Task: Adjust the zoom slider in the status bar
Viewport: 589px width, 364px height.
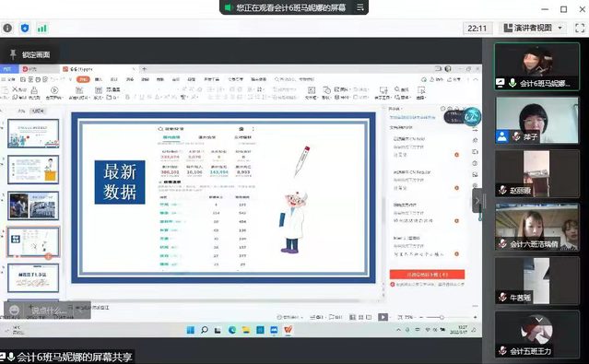Action: pos(442,317)
